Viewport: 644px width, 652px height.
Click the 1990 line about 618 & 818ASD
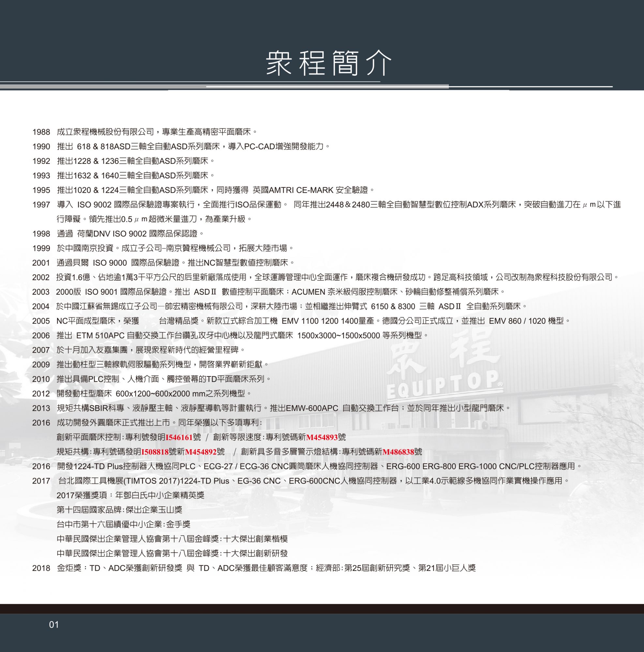tap(181, 146)
